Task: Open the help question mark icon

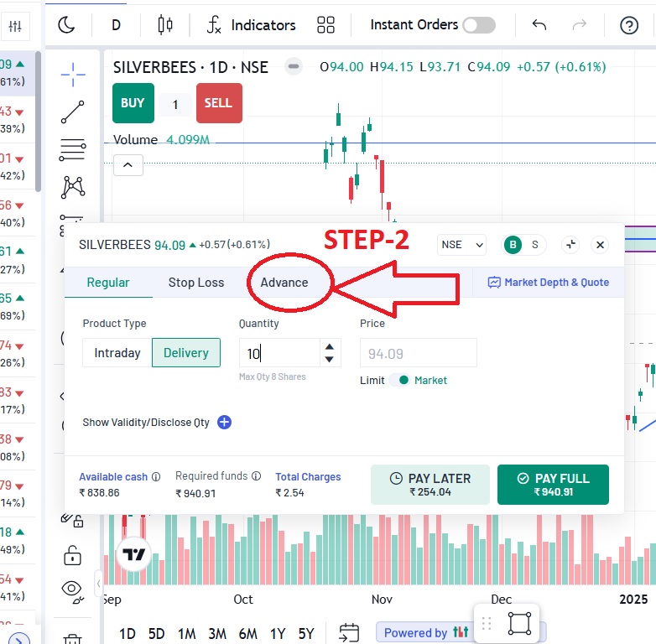Action: (x=629, y=25)
